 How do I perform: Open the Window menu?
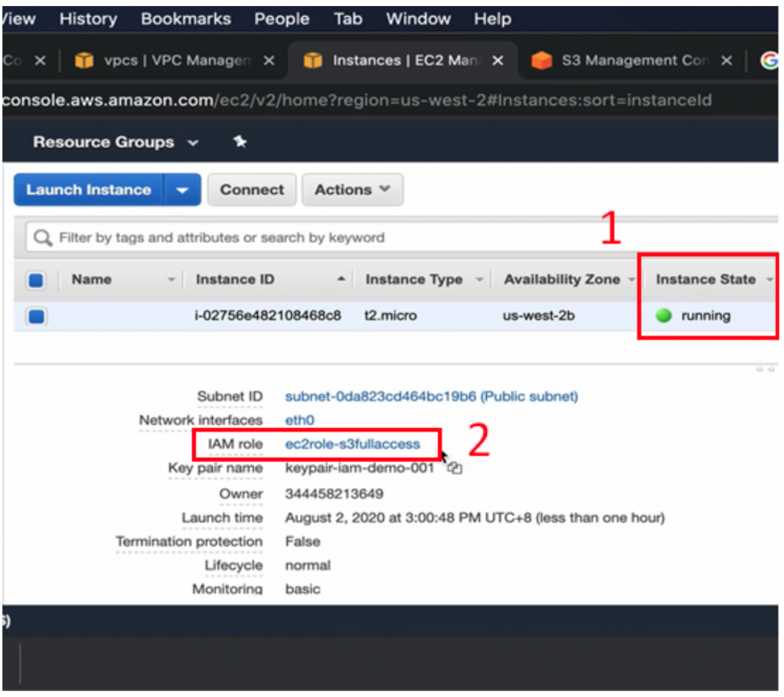coord(418,19)
